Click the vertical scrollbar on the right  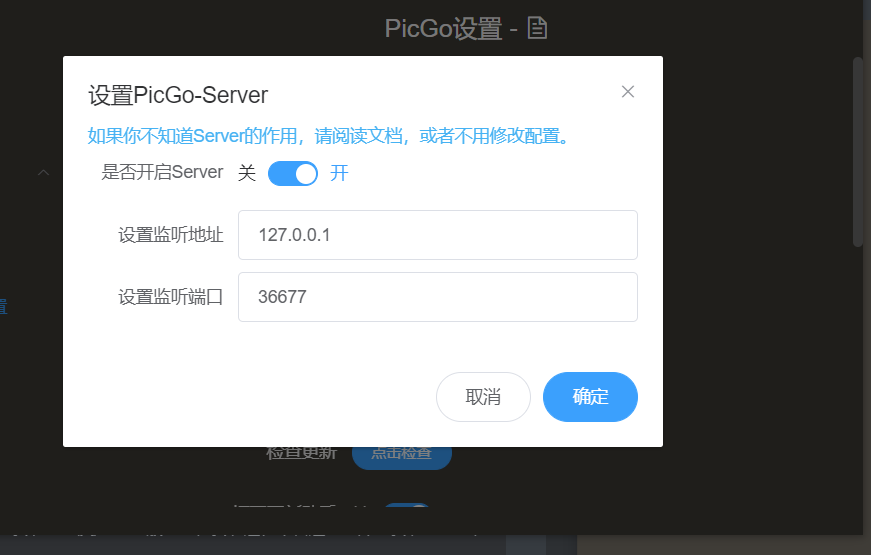857,150
